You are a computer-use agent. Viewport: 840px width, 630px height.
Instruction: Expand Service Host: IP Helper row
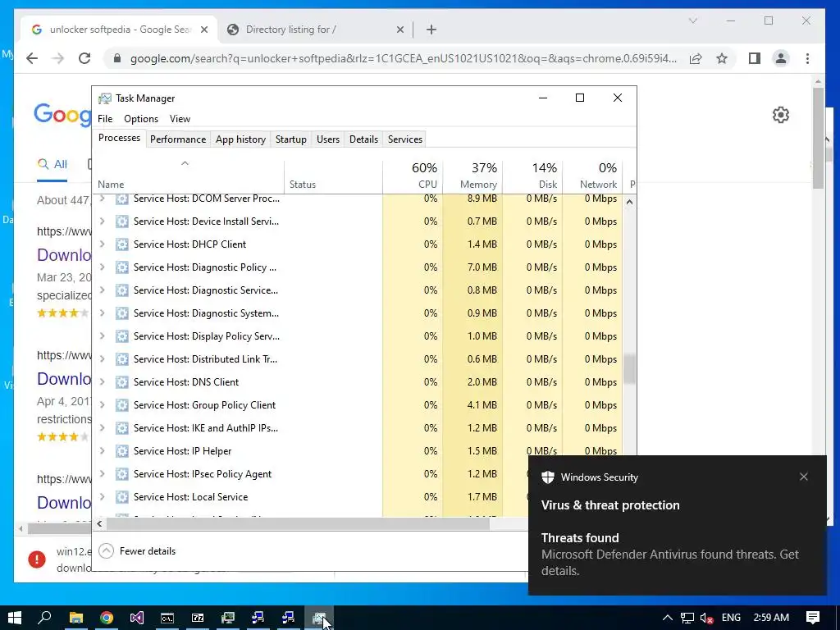tap(102, 451)
